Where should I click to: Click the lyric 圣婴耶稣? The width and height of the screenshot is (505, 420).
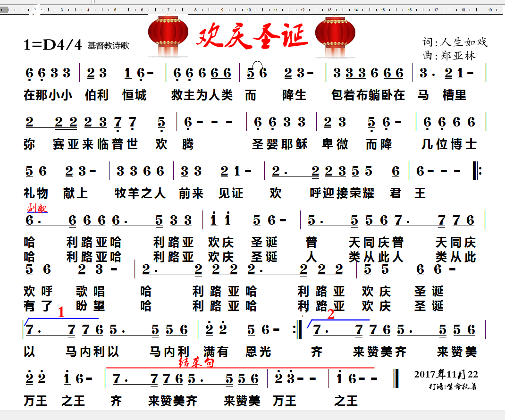279,144
